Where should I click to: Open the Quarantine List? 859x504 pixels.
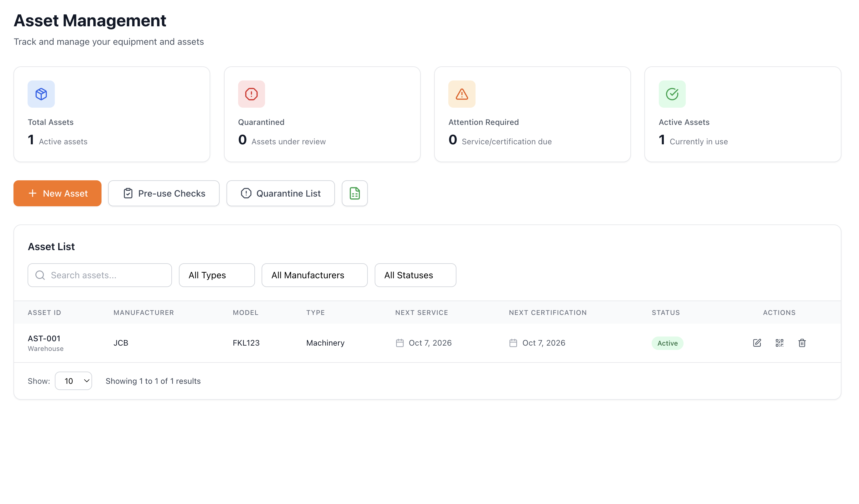(280, 193)
